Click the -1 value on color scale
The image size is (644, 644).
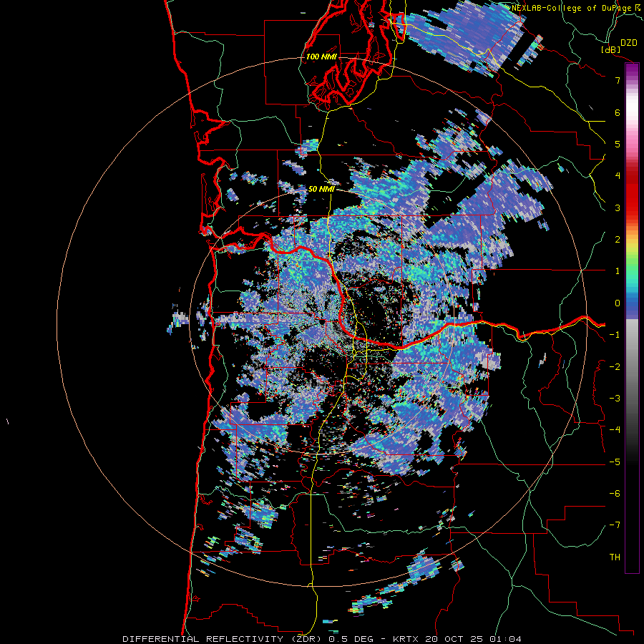tap(615, 335)
